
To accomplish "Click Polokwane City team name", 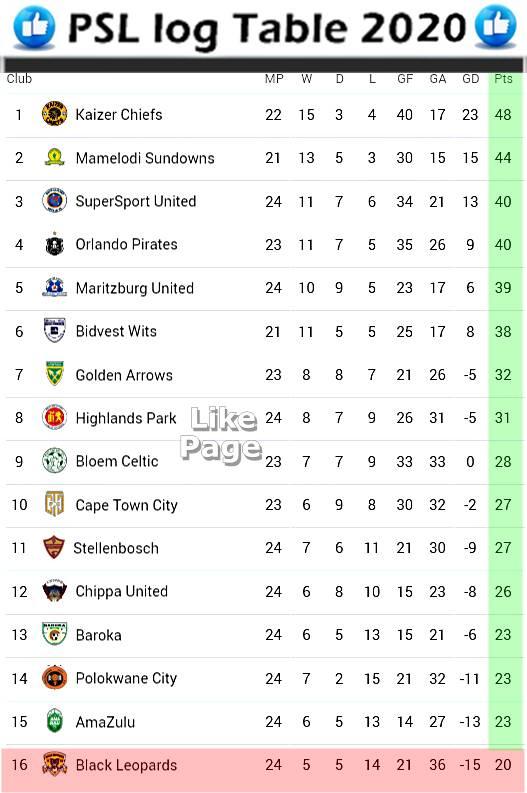I will [x=126, y=678].
